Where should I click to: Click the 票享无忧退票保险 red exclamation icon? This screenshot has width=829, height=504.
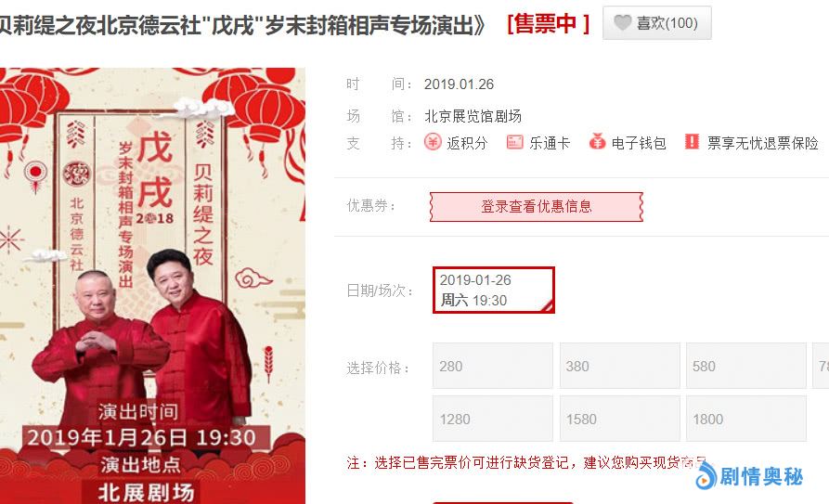[x=692, y=141]
